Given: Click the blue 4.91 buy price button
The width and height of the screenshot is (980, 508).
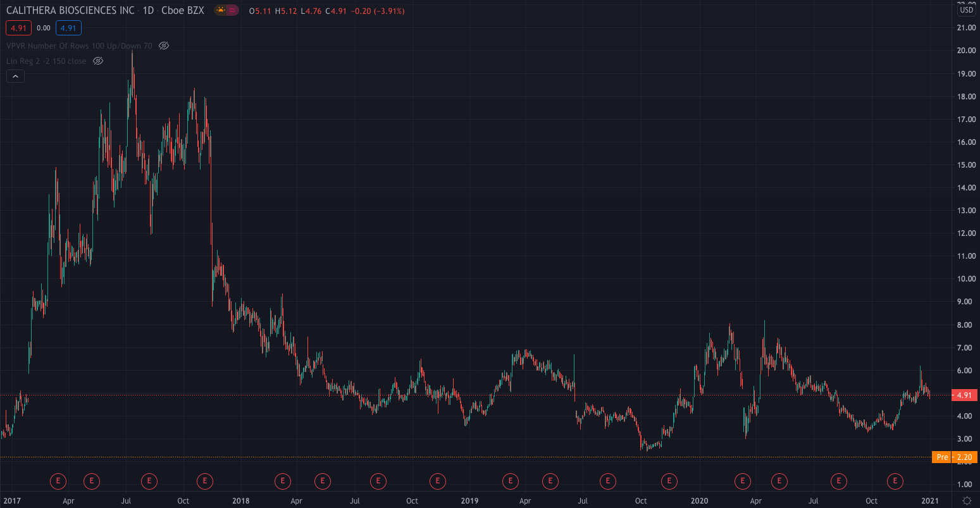Looking at the screenshot, I should [69, 28].
